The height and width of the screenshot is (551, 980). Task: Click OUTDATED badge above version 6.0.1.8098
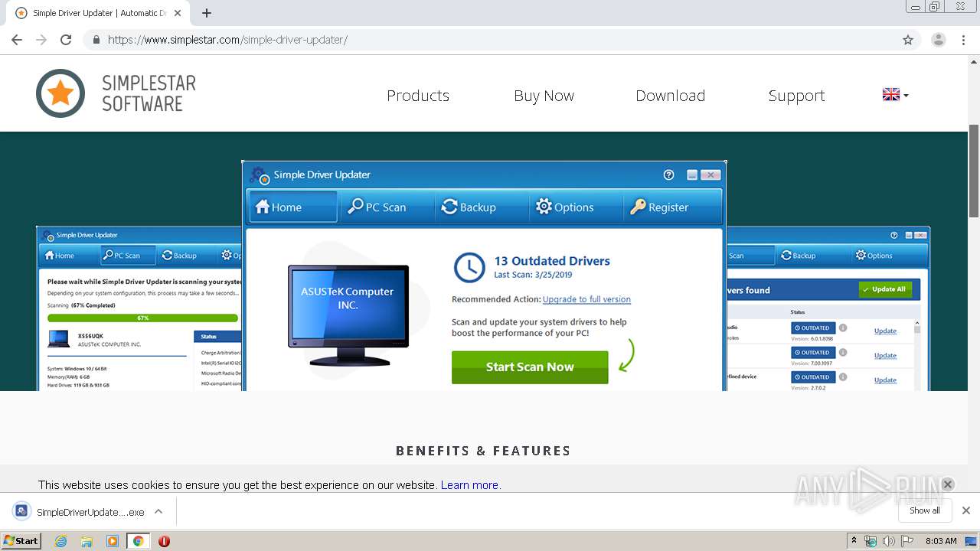click(x=813, y=328)
